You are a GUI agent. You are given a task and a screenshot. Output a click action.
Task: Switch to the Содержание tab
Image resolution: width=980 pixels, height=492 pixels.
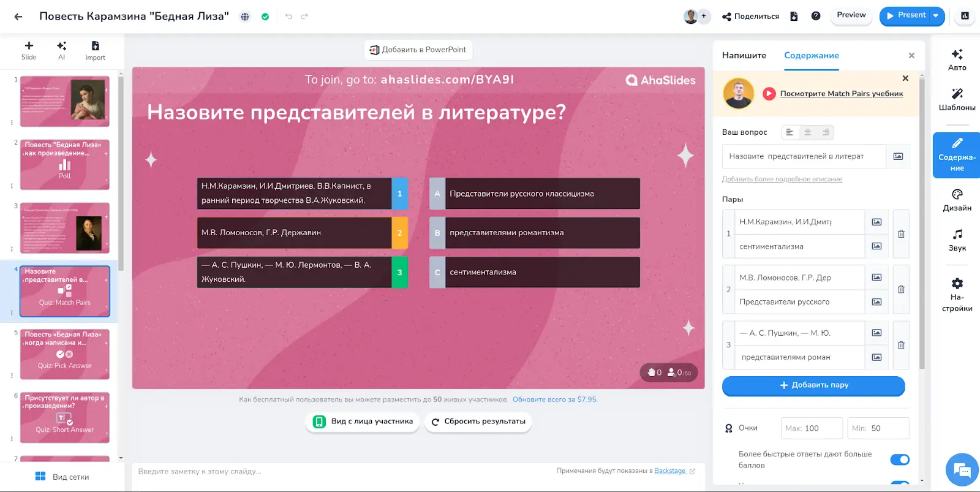click(811, 55)
